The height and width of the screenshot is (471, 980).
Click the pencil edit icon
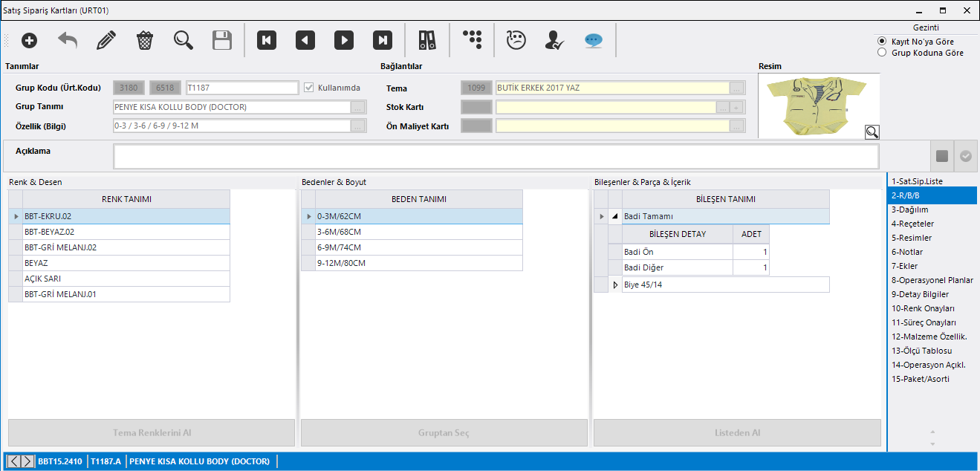tap(106, 41)
